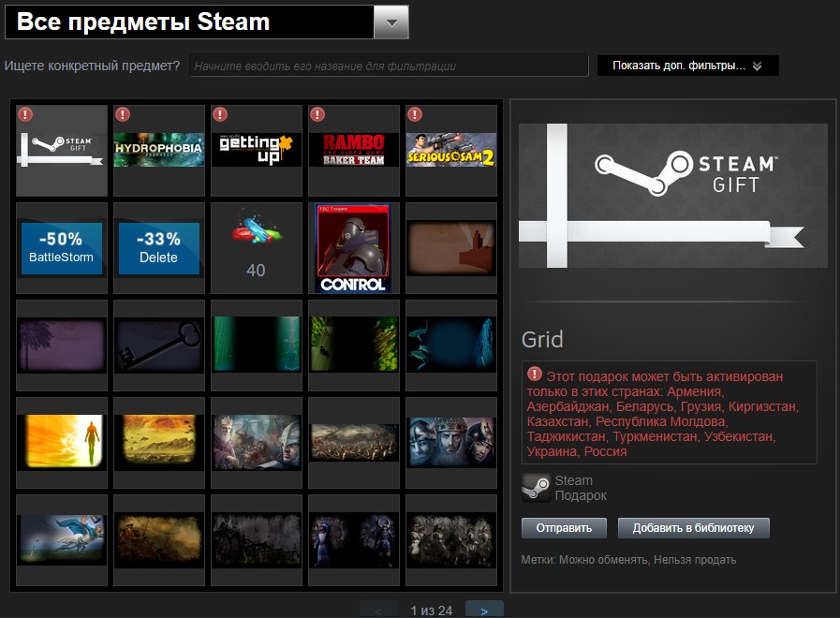Click the warning icon in region restriction notice
This screenshot has width=840, height=618.
pyautogui.click(x=535, y=374)
